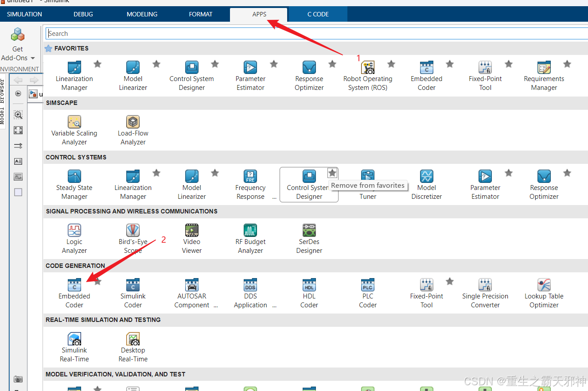Open Linearization Manager in Favorites

(74, 76)
